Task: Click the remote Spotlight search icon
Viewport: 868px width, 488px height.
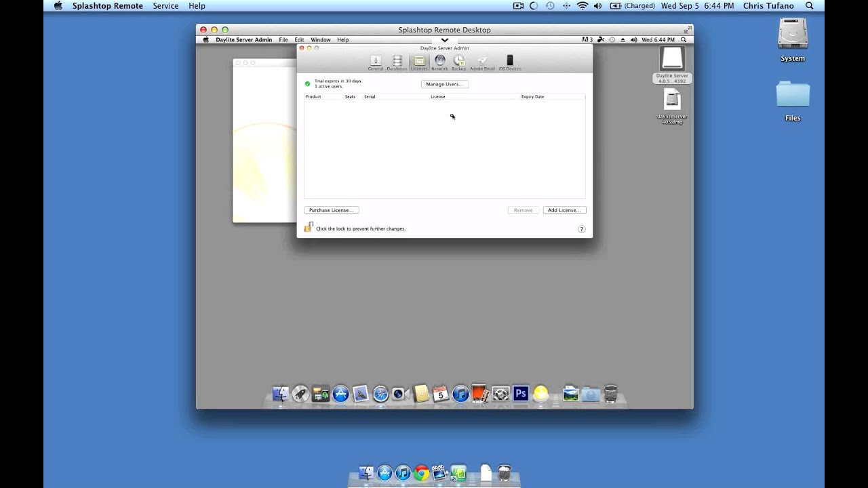Action: [685, 40]
